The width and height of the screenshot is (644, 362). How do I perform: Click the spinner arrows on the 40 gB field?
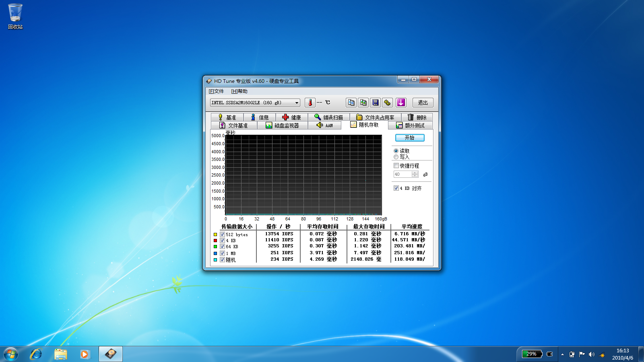[415, 174]
